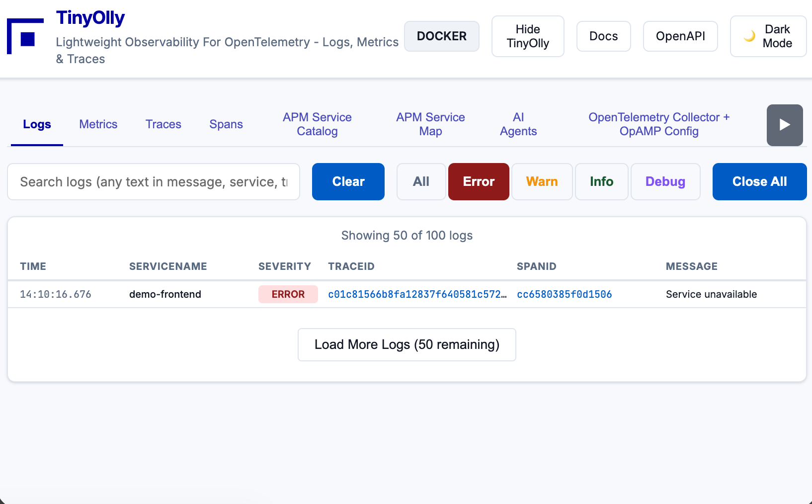Click the TinyOlly logo icon
This screenshot has height=504, width=812.
pos(25,35)
